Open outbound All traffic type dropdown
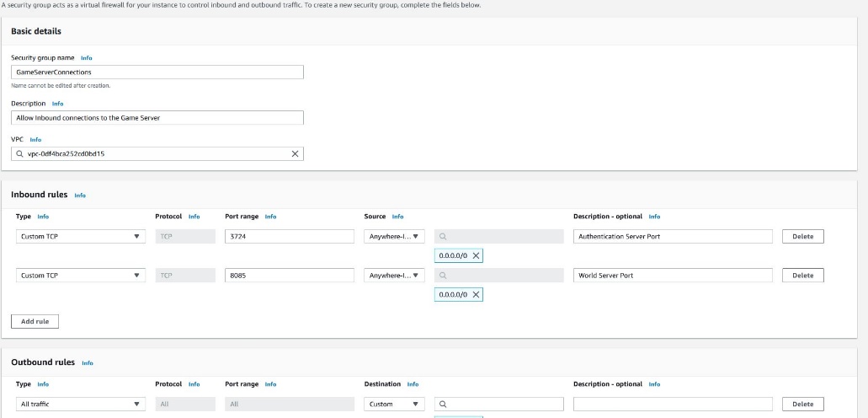Viewport: 868px width, 418px height. [x=80, y=405]
